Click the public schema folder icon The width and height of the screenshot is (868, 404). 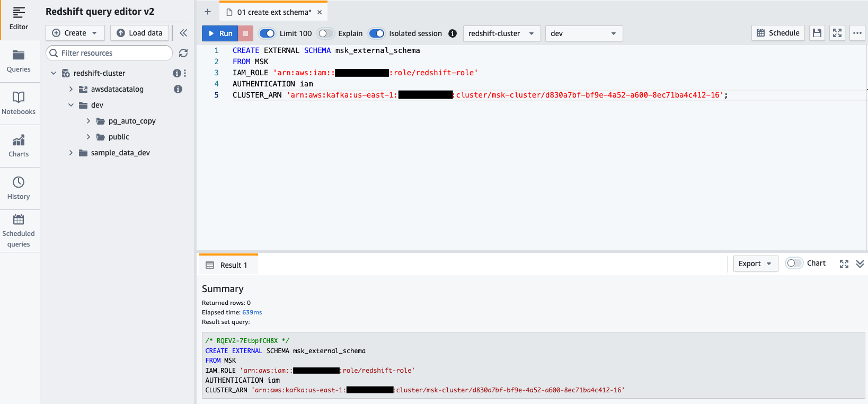pyautogui.click(x=101, y=137)
